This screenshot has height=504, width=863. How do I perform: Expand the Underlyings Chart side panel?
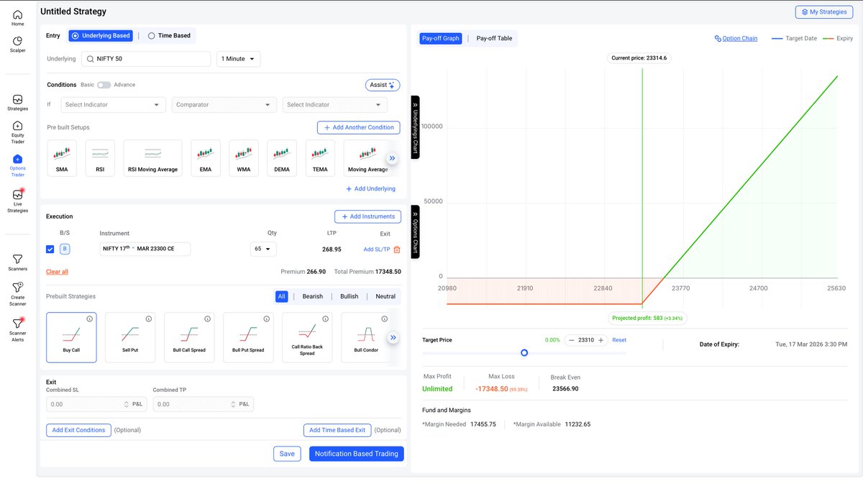(x=415, y=127)
